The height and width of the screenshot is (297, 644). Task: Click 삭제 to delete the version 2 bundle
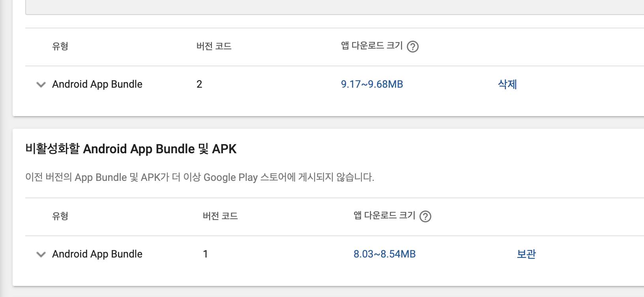coord(507,84)
